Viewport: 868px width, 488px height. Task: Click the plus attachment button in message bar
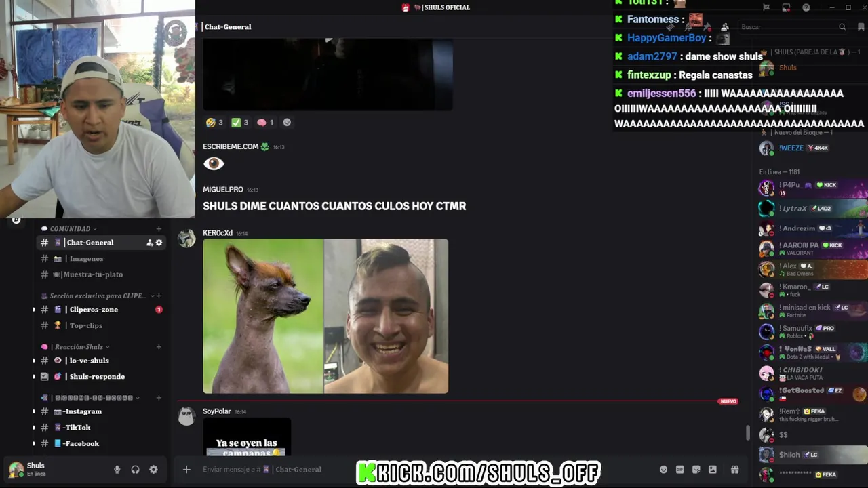click(x=186, y=470)
